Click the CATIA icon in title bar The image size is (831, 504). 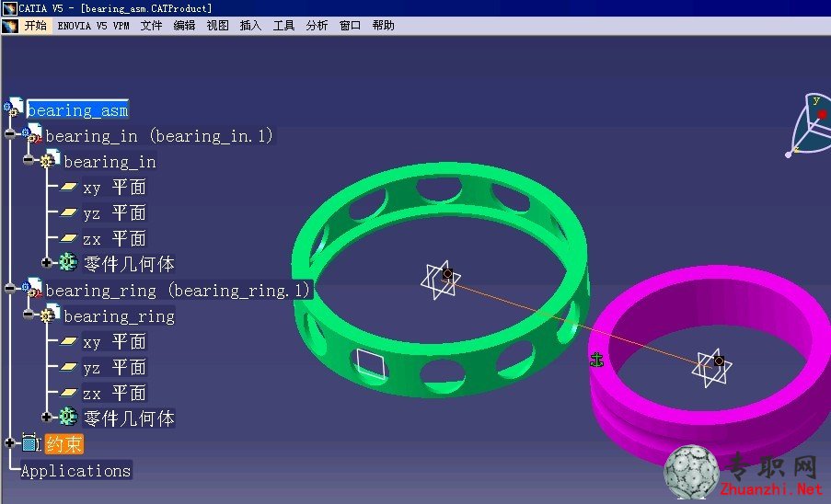(9, 8)
